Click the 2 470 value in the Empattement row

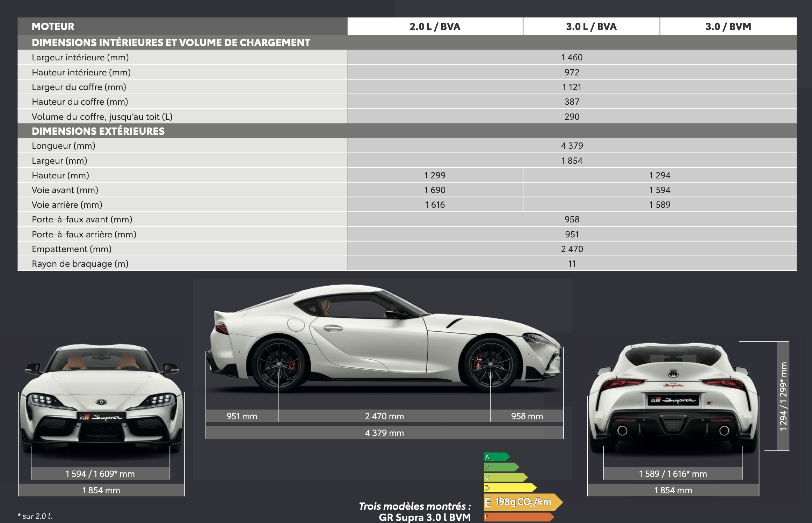[572, 249]
